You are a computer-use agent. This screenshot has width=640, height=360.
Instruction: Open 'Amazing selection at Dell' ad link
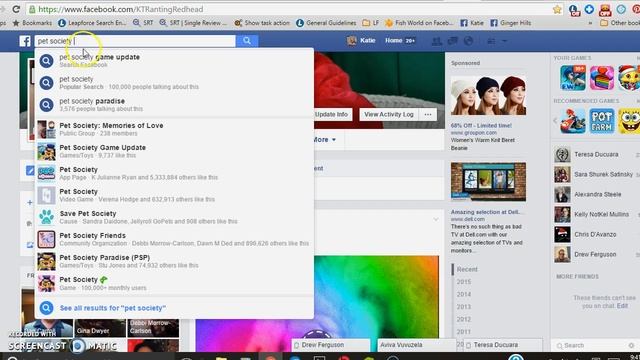click(488, 212)
